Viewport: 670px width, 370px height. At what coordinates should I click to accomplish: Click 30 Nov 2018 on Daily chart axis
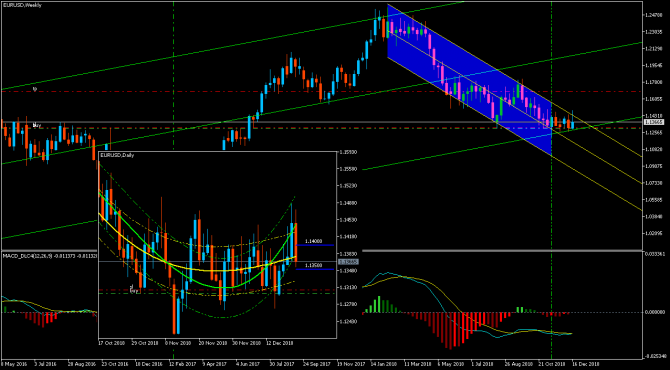[246, 343]
